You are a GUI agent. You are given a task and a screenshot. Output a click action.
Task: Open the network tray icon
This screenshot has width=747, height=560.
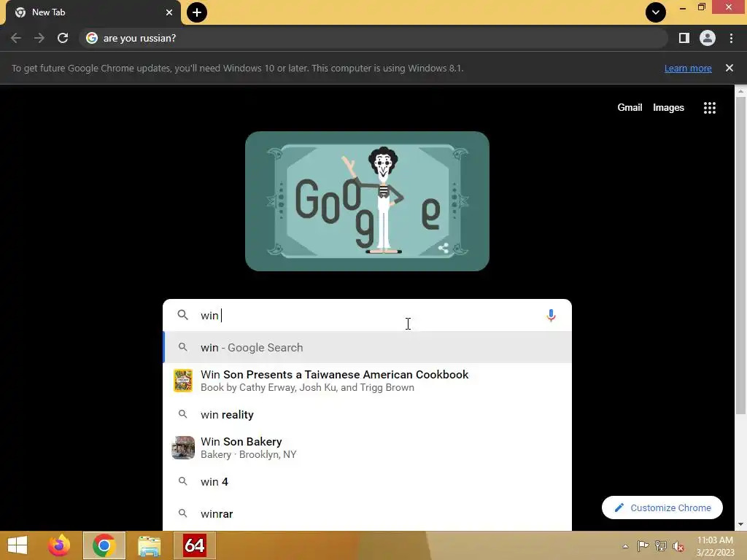click(x=660, y=545)
